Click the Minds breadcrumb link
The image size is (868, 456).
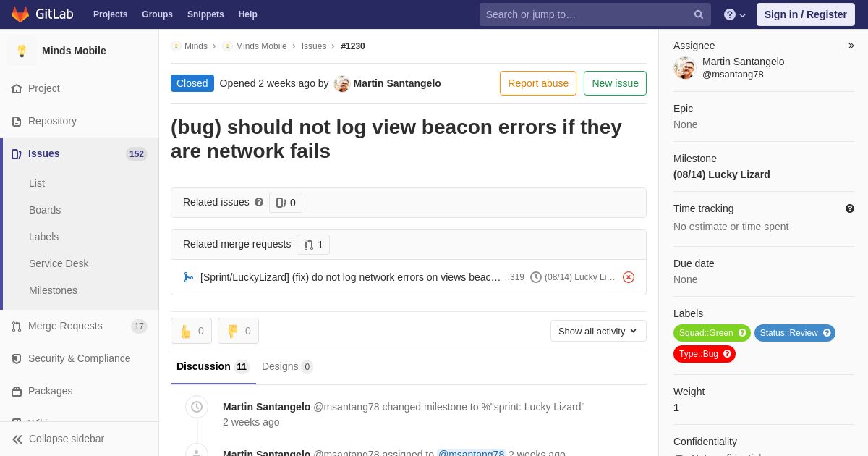pyautogui.click(x=196, y=46)
